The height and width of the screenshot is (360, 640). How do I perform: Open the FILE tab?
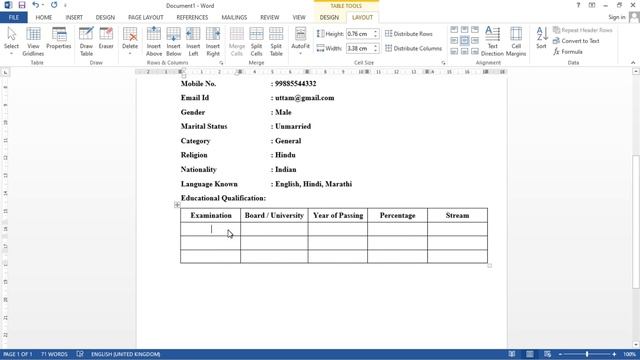(x=13, y=18)
